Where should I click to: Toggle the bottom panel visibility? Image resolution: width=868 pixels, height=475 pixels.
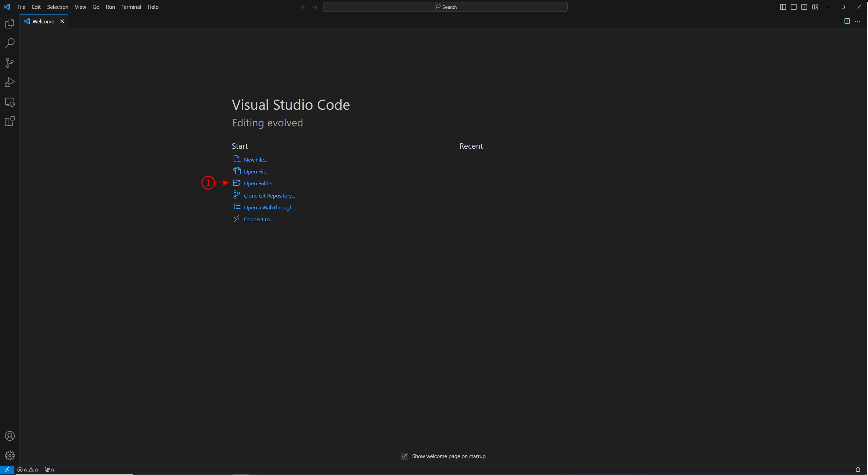(794, 7)
